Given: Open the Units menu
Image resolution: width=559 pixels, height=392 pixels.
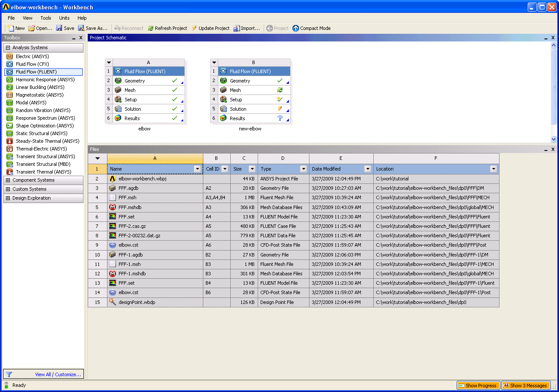Looking at the screenshot, I should [x=64, y=18].
